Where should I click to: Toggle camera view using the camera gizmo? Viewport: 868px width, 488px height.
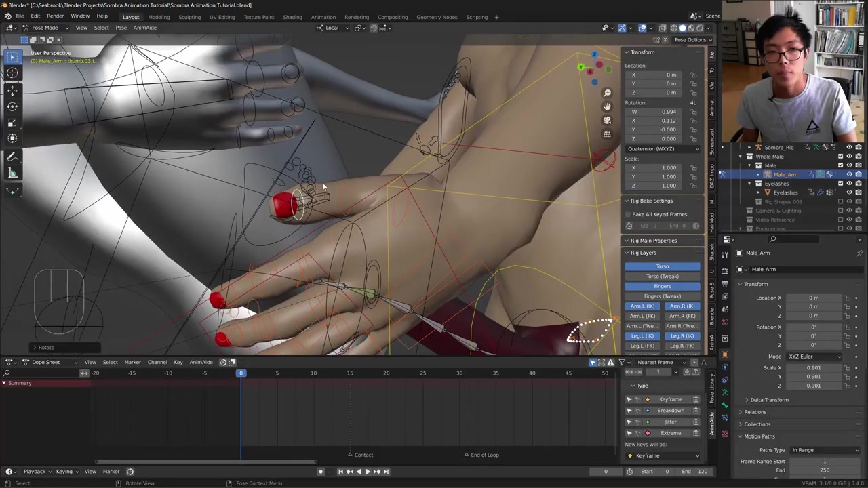pos(607,120)
